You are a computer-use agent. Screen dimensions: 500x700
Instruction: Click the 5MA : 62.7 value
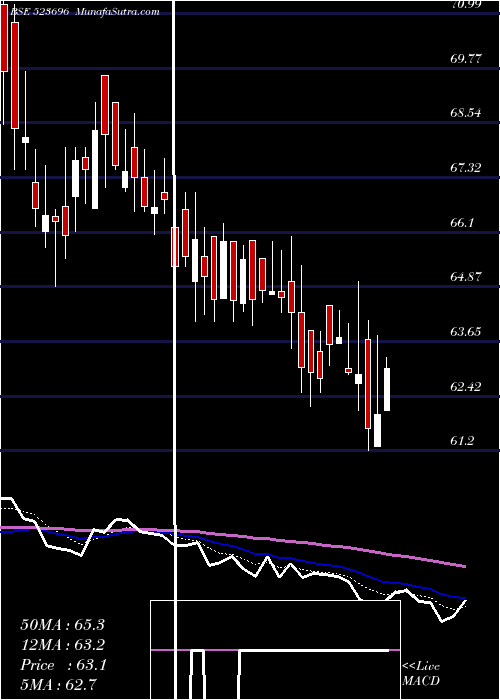(x=59, y=685)
